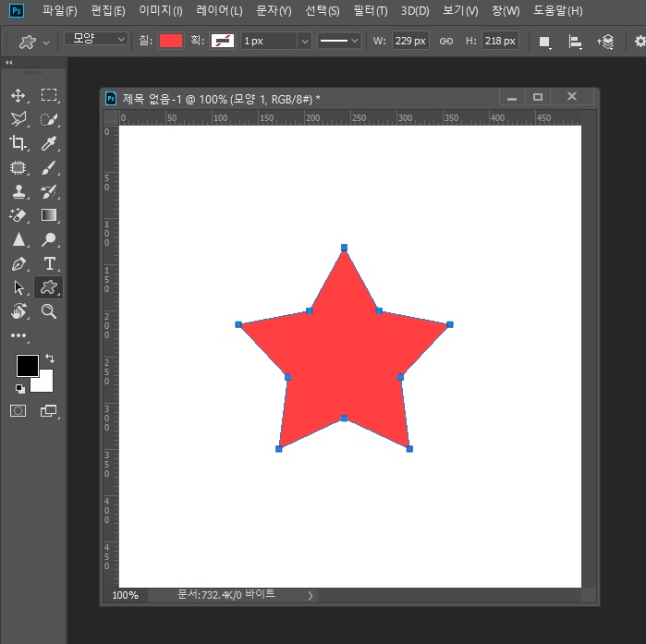
Task: Select the Type tool
Action: coord(49,263)
